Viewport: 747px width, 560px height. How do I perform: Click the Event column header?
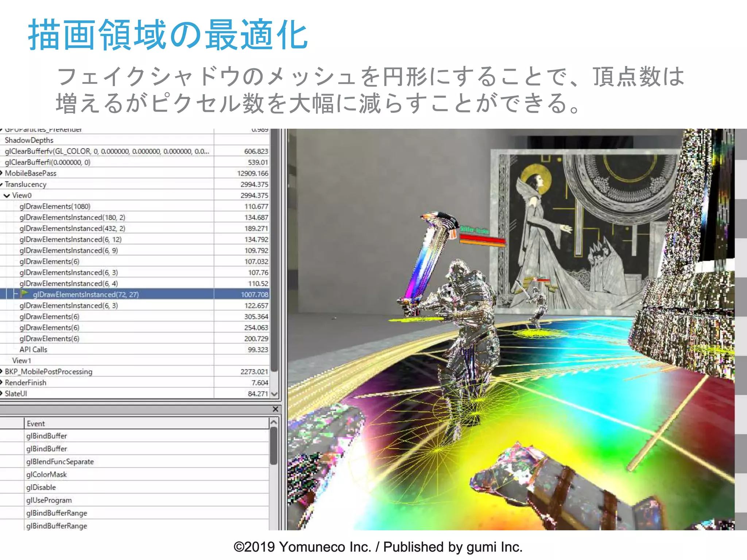146,424
